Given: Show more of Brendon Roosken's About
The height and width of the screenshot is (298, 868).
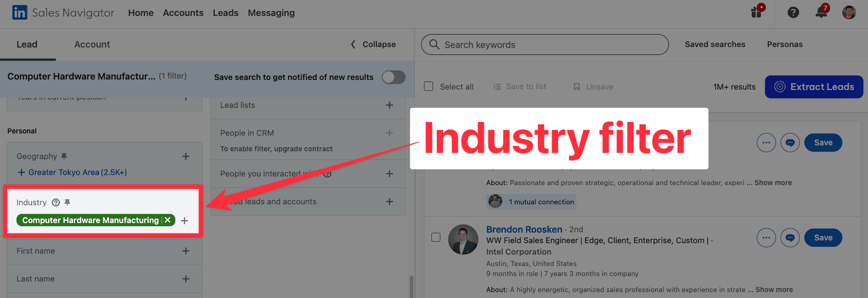Looking at the screenshot, I should 774,290.
